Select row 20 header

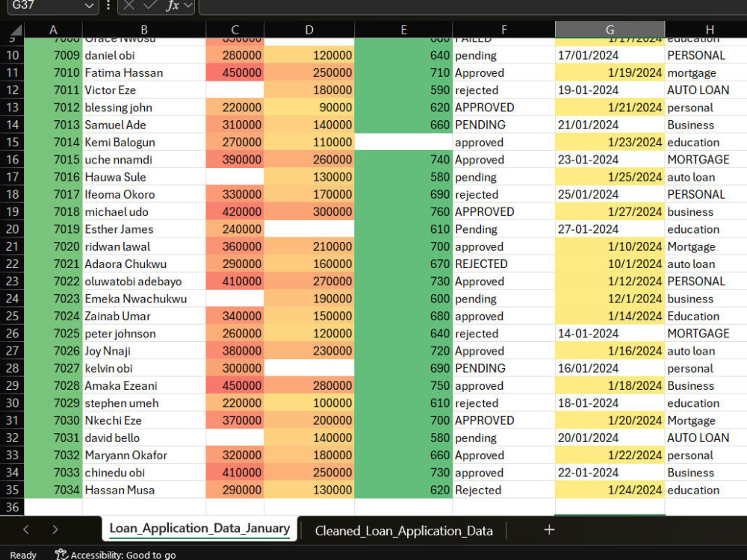click(x=13, y=229)
